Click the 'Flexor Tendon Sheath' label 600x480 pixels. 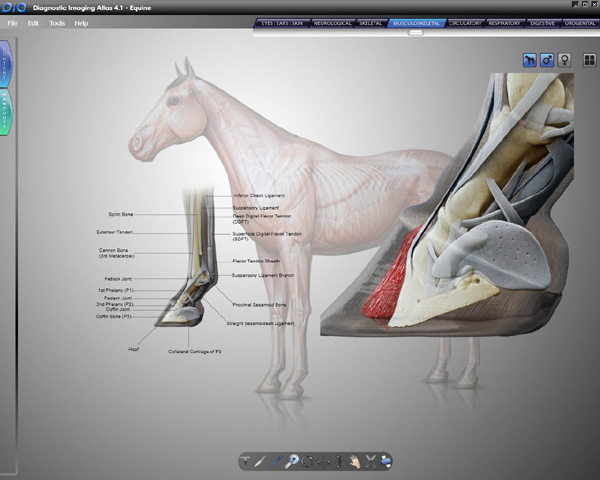[256, 261]
